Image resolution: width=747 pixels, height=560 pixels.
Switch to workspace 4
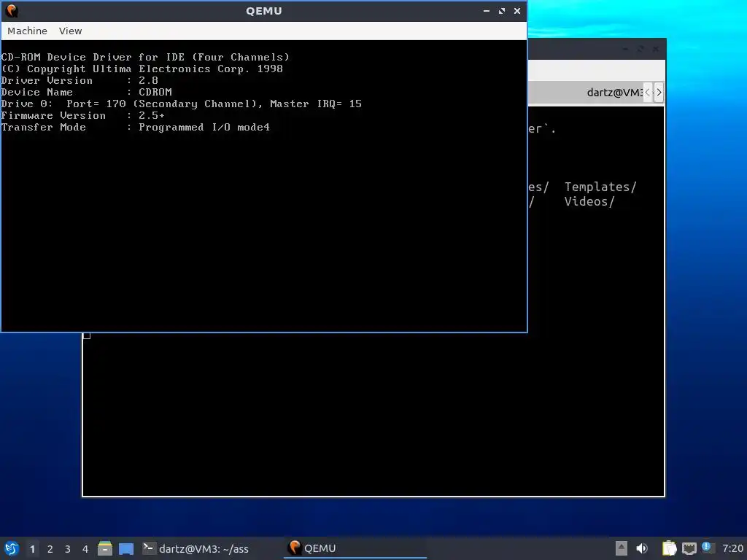pos(85,549)
